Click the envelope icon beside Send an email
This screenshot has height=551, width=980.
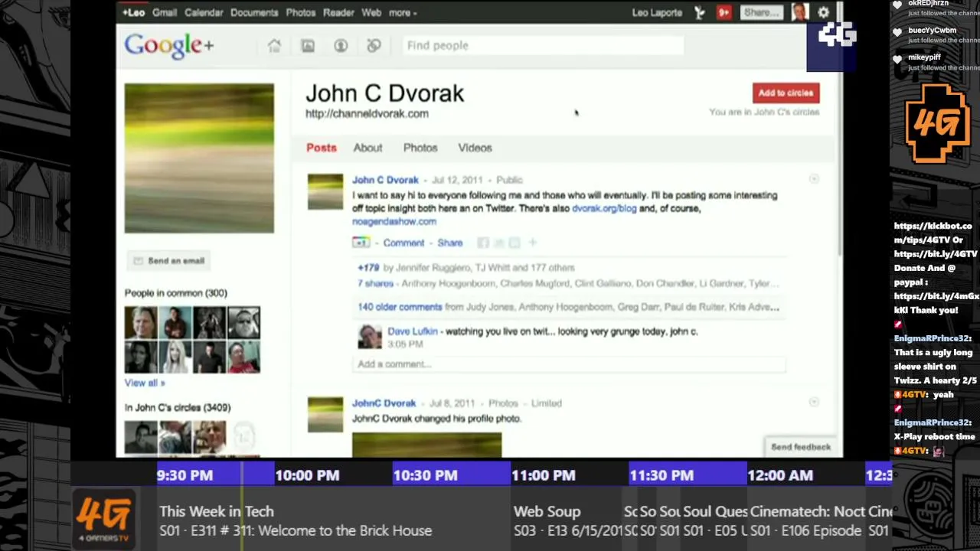coord(138,261)
